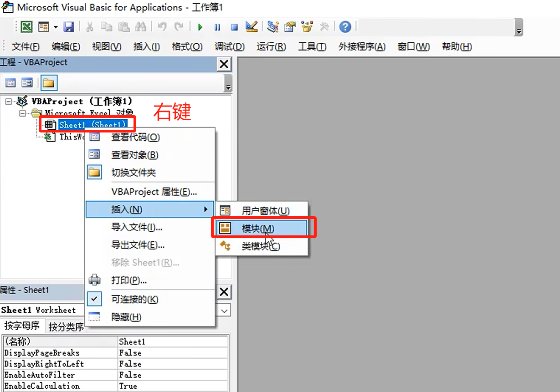Open the 工具(T) menu
Screen dimensions: 560x392
312,46
